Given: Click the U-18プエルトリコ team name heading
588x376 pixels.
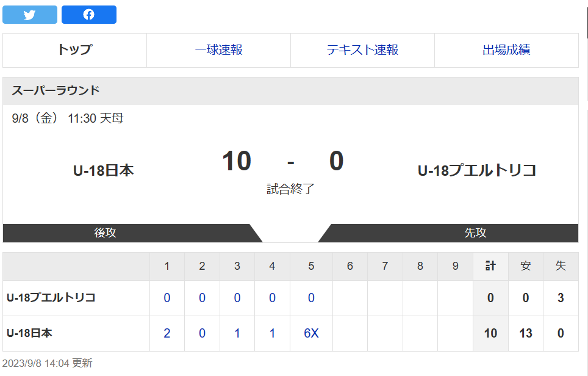Looking at the screenshot, I should 477,171.
